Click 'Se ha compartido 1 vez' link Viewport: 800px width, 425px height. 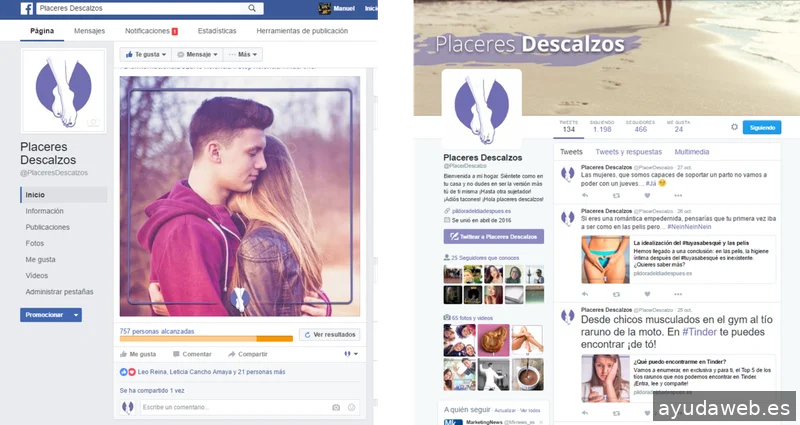152,390
